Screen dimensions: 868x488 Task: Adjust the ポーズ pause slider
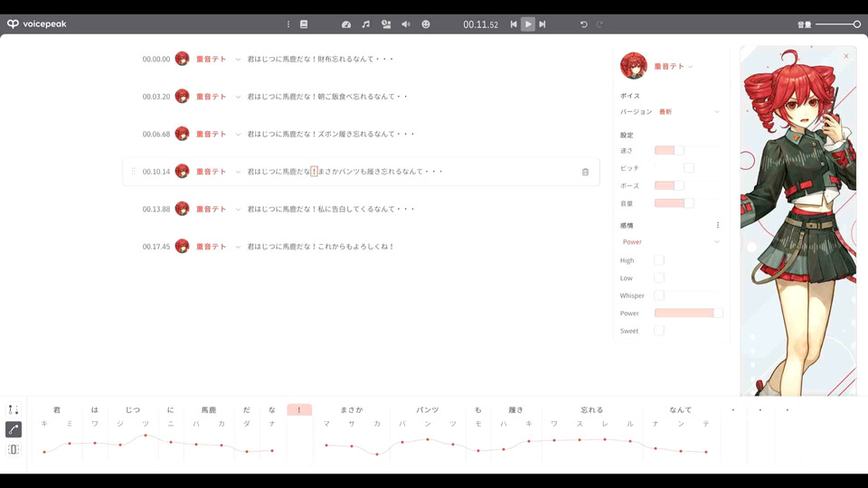point(688,185)
